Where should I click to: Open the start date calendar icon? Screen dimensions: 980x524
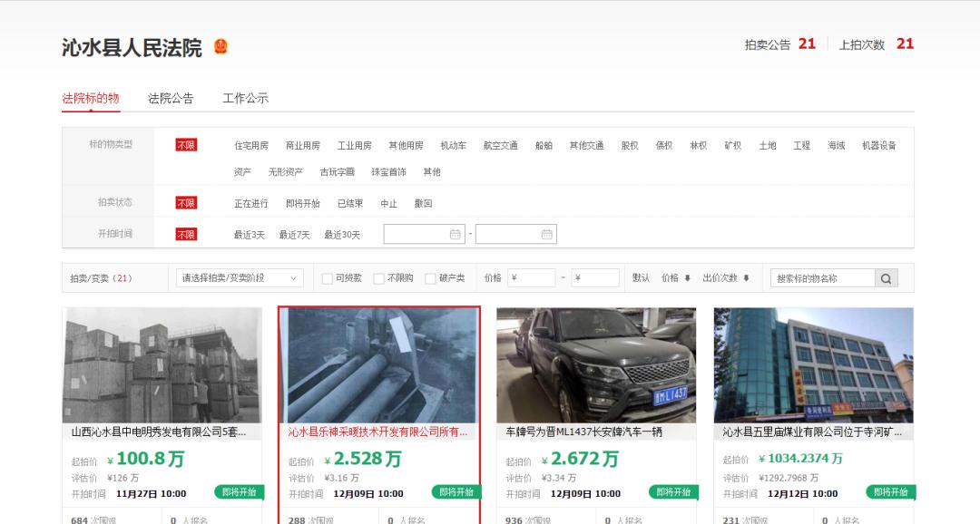tap(455, 235)
